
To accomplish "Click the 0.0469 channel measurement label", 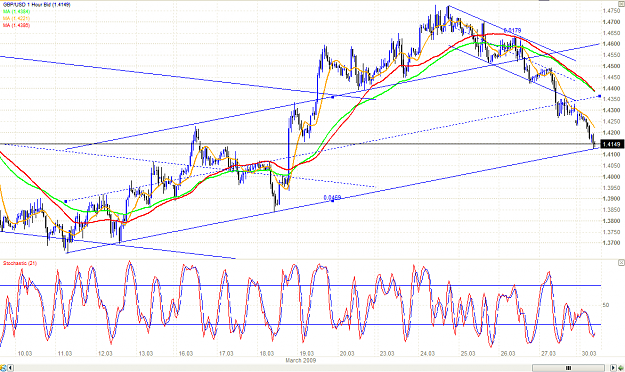I will [x=332, y=197].
